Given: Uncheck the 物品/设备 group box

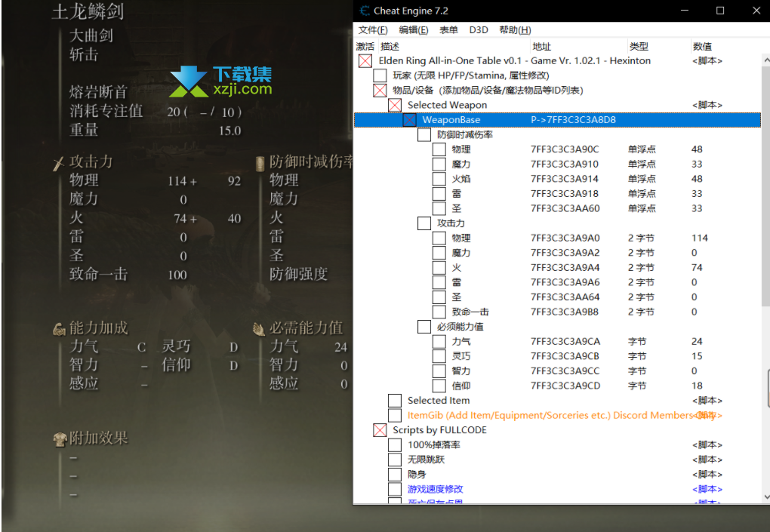Looking at the screenshot, I should [380, 91].
